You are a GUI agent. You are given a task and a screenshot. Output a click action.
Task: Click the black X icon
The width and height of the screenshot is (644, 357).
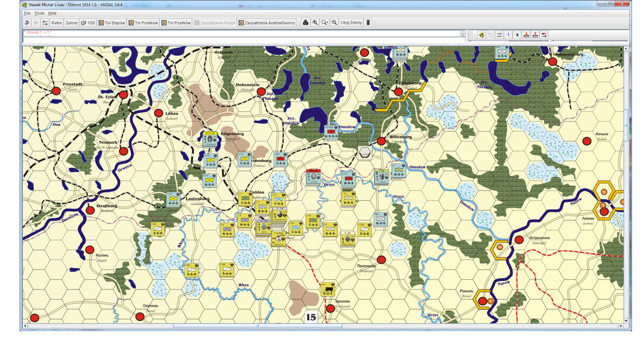click(517, 35)
